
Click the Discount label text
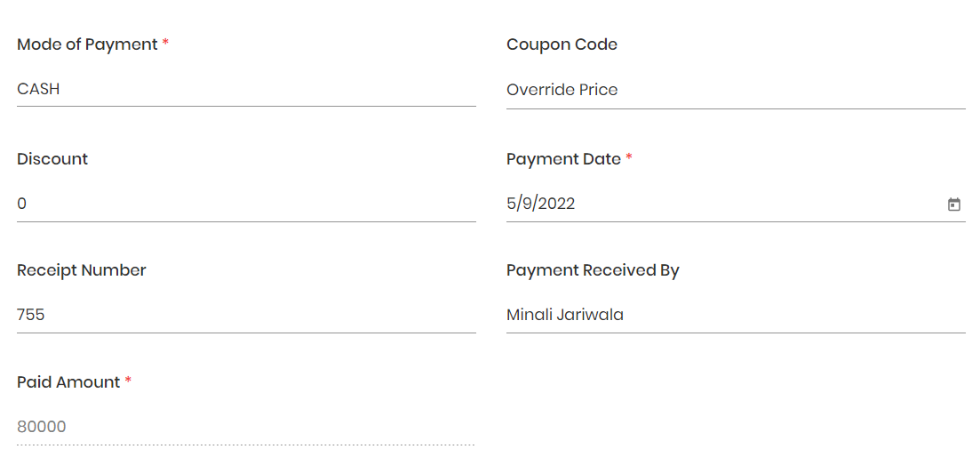52,159
